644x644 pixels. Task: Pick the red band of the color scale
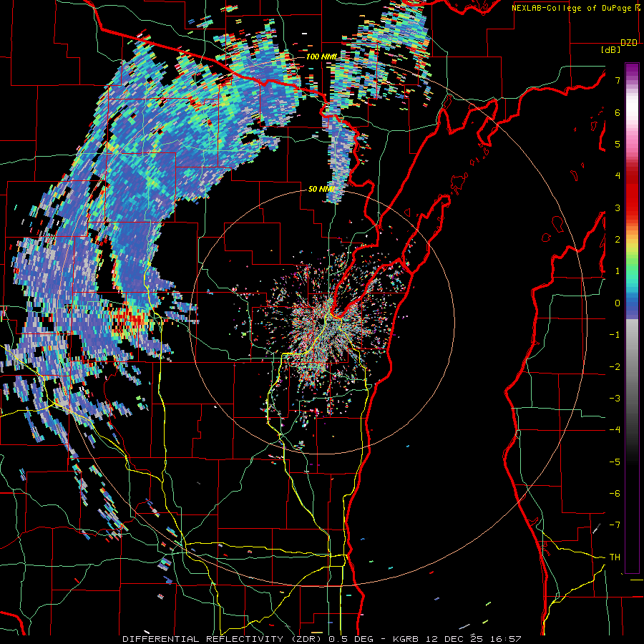[x=632, y=193]
